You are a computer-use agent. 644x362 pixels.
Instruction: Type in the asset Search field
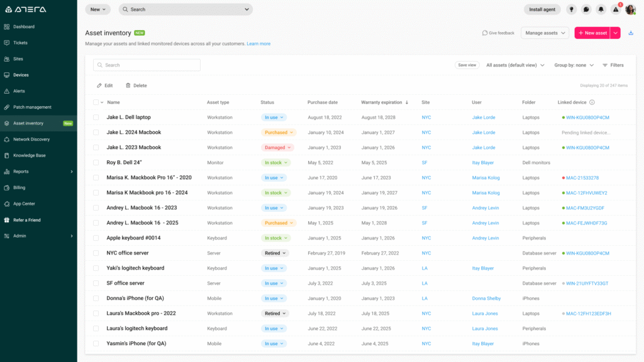click(x=147, y=65)
